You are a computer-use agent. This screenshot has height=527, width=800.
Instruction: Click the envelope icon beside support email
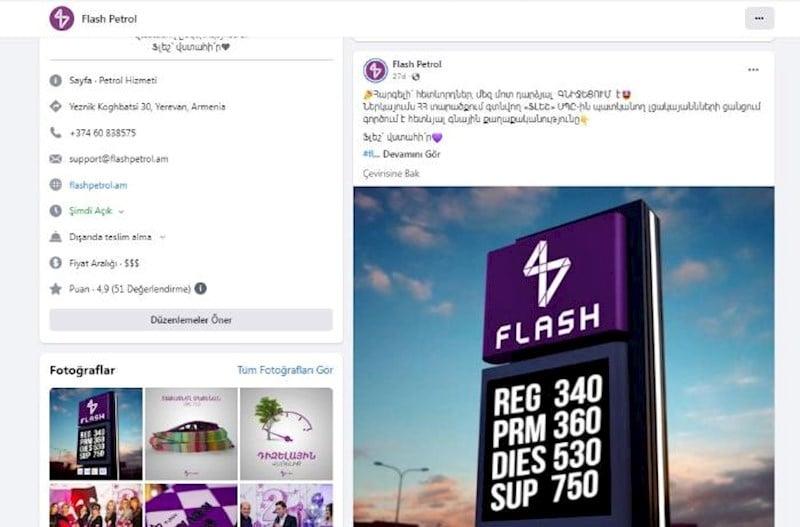[56, 159]
